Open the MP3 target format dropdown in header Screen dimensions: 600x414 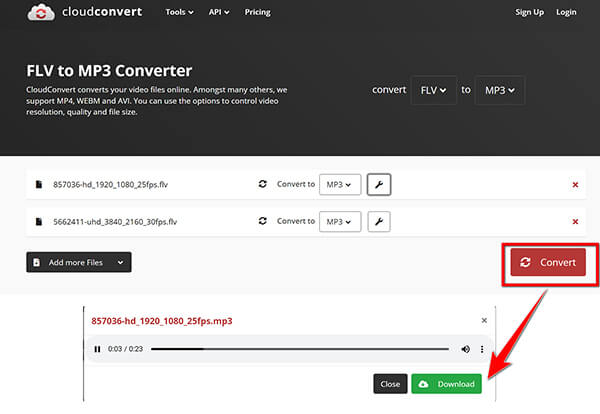[x=499, y=90]
